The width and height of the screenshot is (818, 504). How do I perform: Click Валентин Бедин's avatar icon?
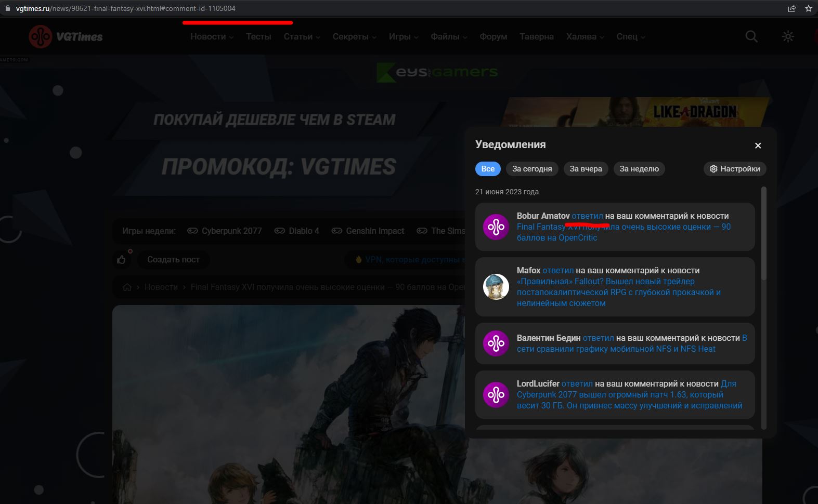click(x=496, y=343)
